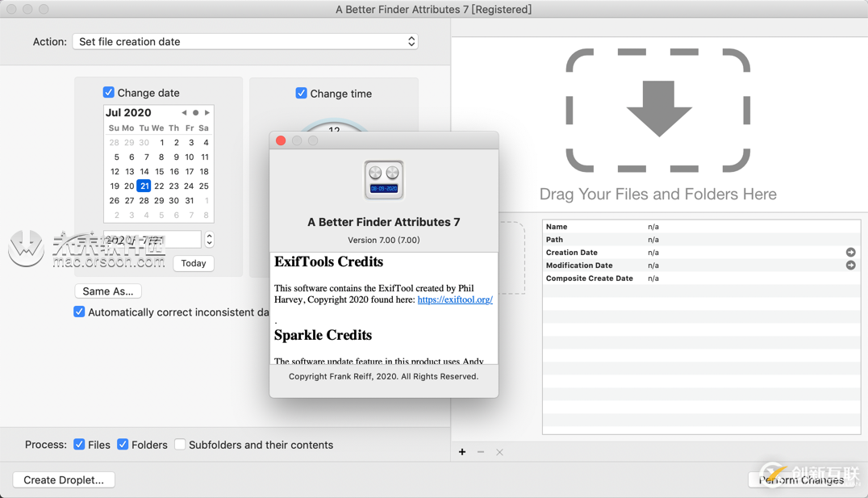Select July 31 in the calendar

190,200
